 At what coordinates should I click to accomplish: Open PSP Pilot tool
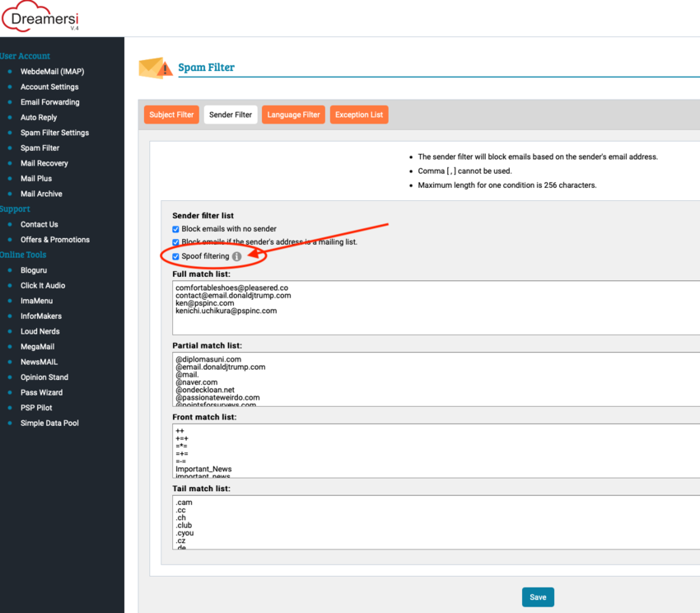36,408
